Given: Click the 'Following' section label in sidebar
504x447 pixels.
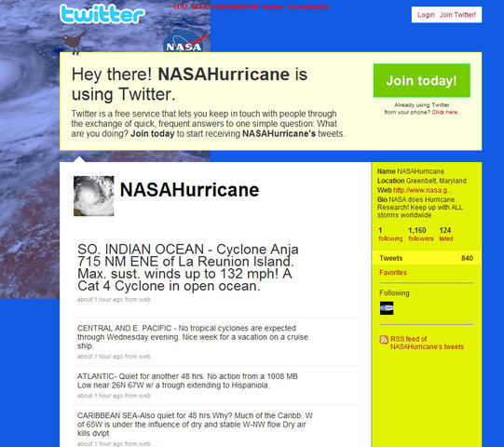Looking at the screenshot, I should pos(394,292).
